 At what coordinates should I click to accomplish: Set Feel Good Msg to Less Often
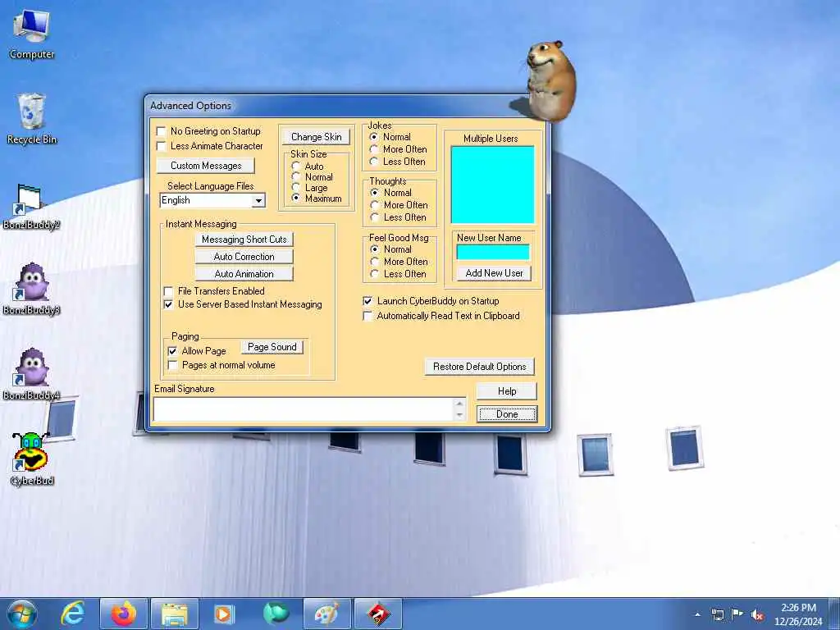(374, 274)
